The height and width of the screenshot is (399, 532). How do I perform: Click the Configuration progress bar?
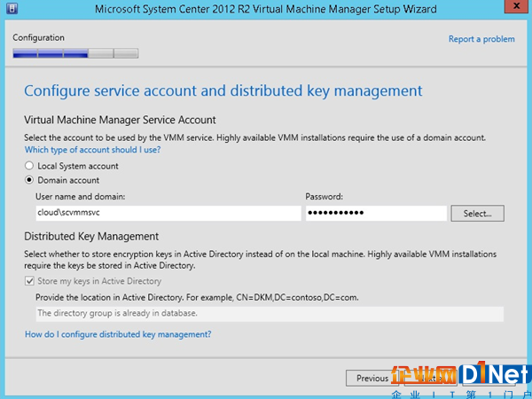pyautogui.click(x=75, y=53)
